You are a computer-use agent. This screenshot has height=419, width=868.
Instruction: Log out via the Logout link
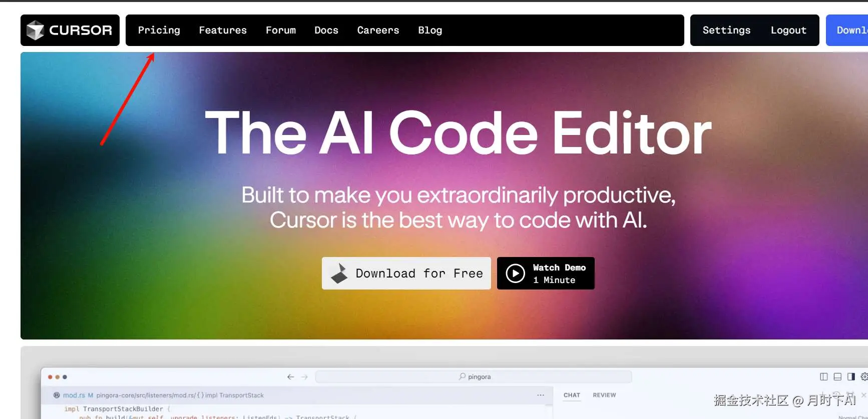(788, 30)
